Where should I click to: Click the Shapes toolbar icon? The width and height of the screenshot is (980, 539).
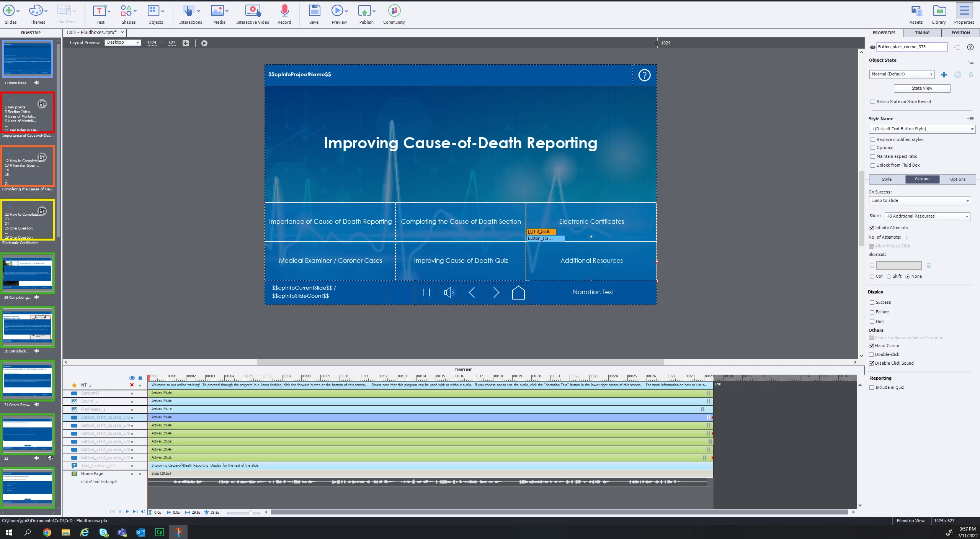click(126, 11)
